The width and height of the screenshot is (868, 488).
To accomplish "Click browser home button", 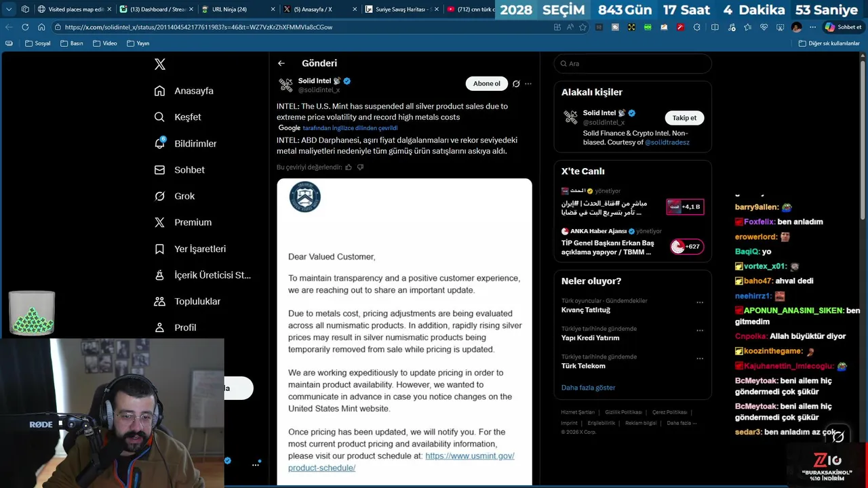I will [x=41, y=27].
